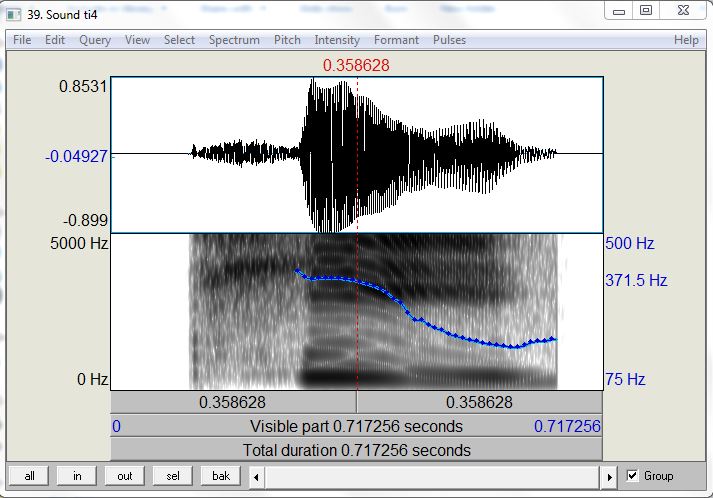Click the 5000 Hz spectrogram top label

(x=79, y=243)
